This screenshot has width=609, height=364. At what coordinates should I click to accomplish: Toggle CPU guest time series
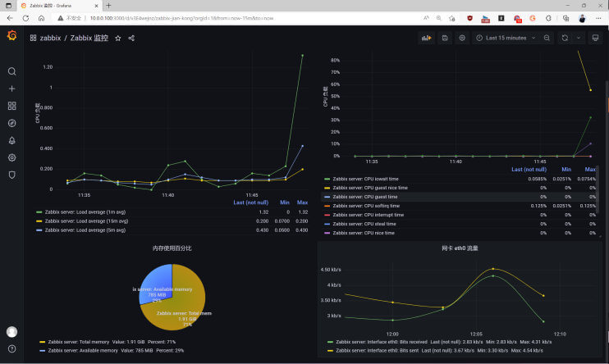(365, 197)
